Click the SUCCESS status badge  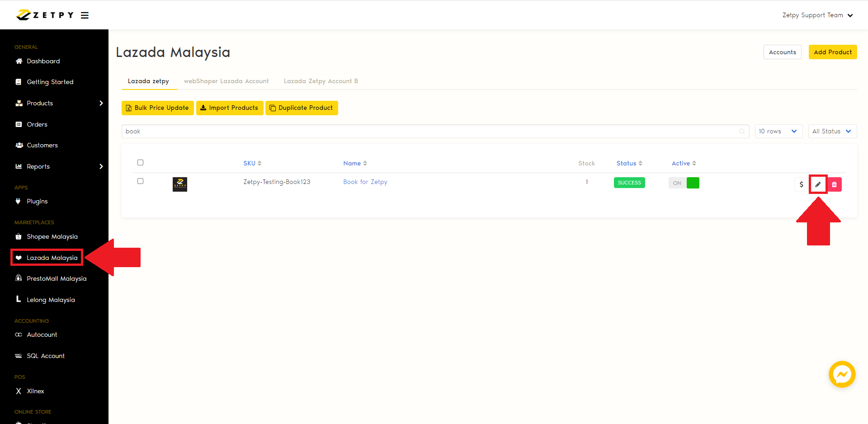629,183
